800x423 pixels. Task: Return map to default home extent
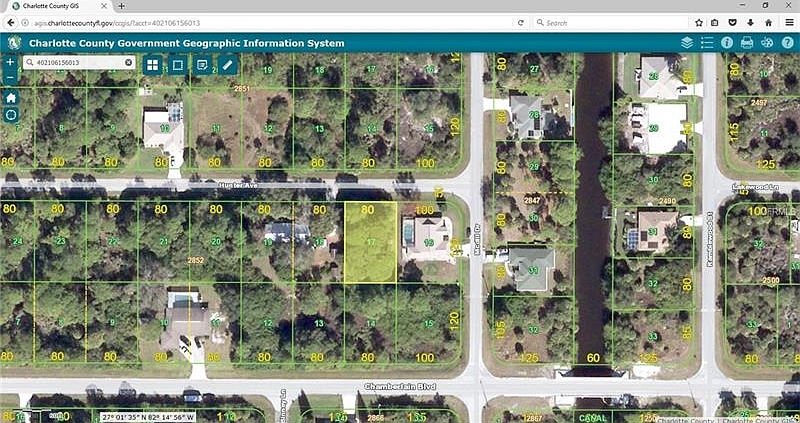click(11, 97)
